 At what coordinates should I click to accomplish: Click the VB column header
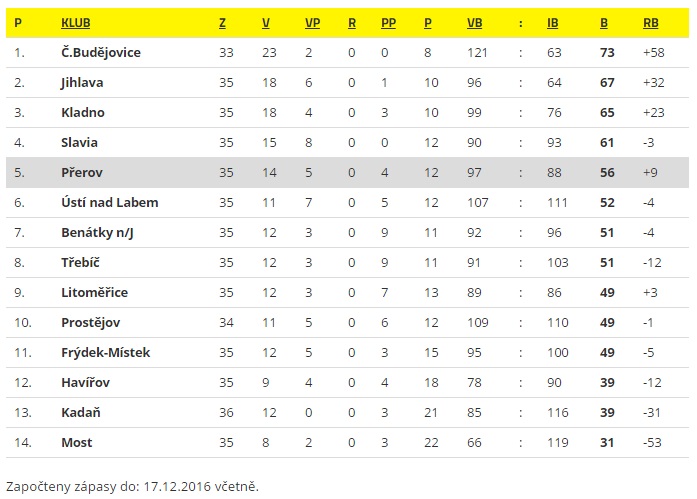(x=474, y=23)
